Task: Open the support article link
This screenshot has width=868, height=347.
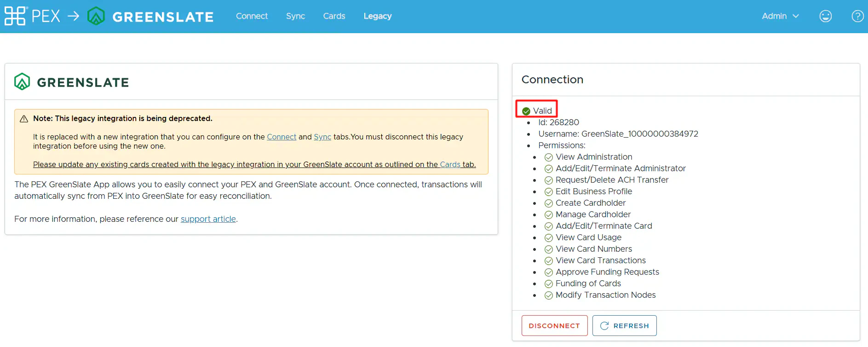Action: (x=208, y=219)
